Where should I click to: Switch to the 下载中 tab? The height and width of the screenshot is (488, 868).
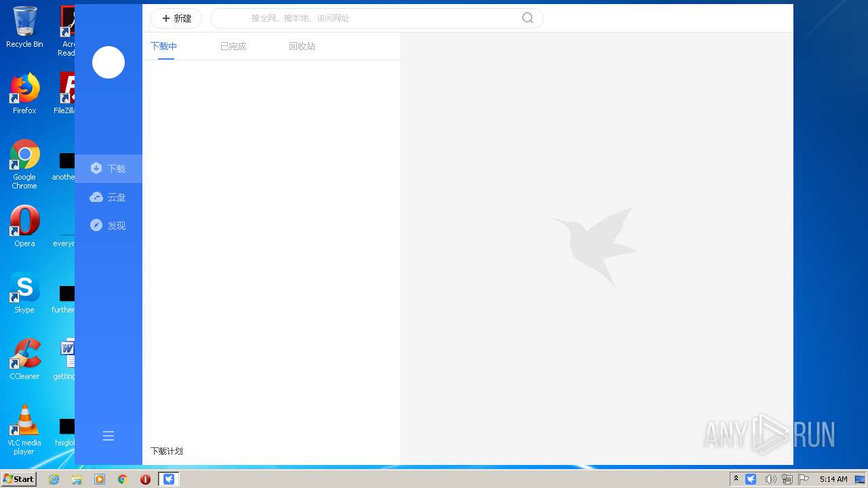(163, 46)
